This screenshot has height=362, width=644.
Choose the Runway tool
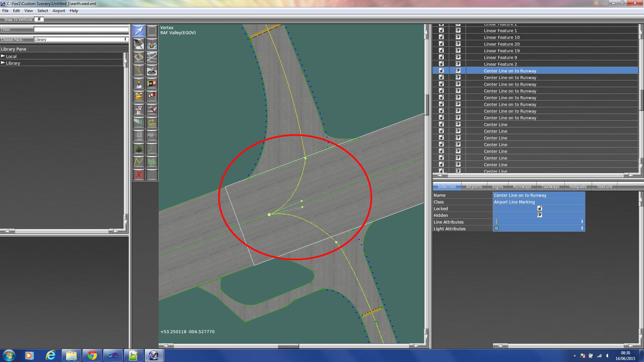point(139,44)
